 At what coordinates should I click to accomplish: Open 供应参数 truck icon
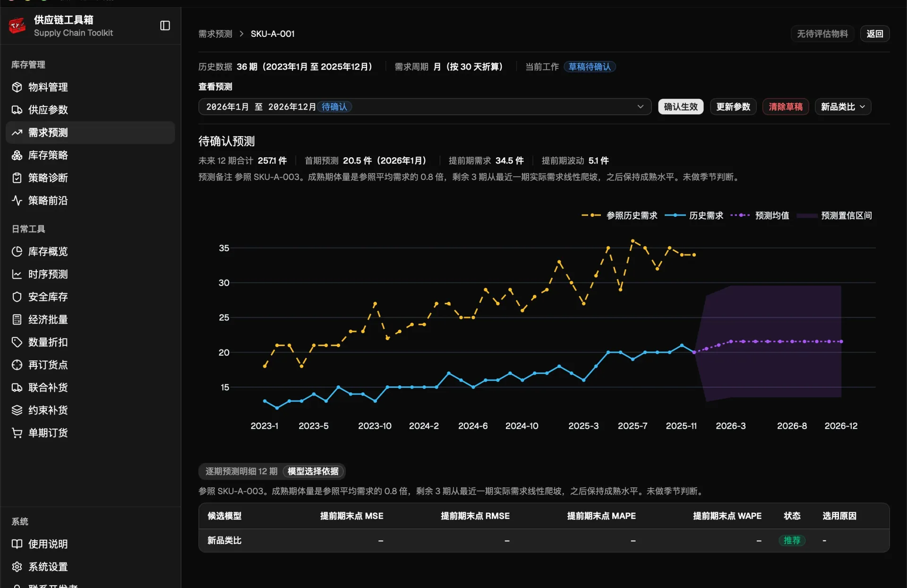tap(17, 110)
